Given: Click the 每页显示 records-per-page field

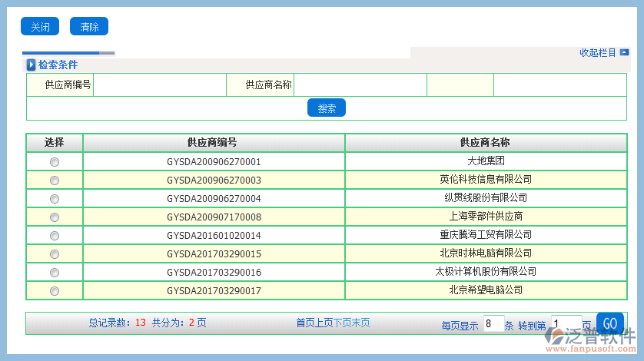Looking at the screenshot, I should pos(493,324).
